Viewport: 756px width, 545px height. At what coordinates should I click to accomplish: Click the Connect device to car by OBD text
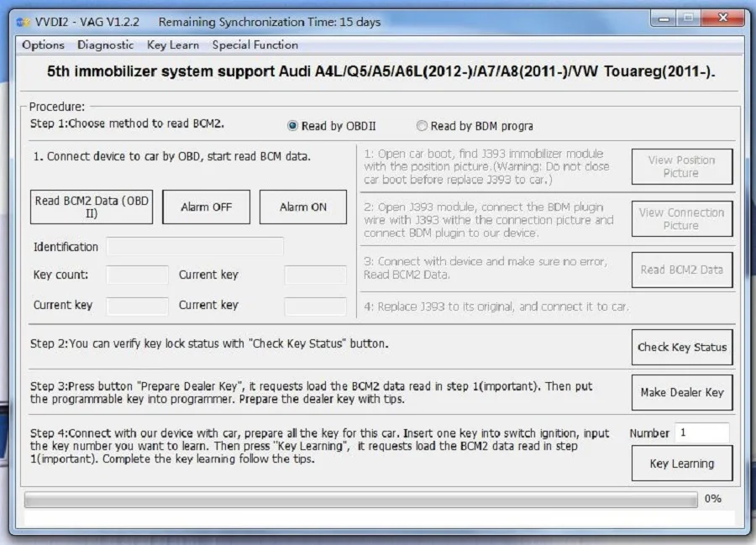172,156
